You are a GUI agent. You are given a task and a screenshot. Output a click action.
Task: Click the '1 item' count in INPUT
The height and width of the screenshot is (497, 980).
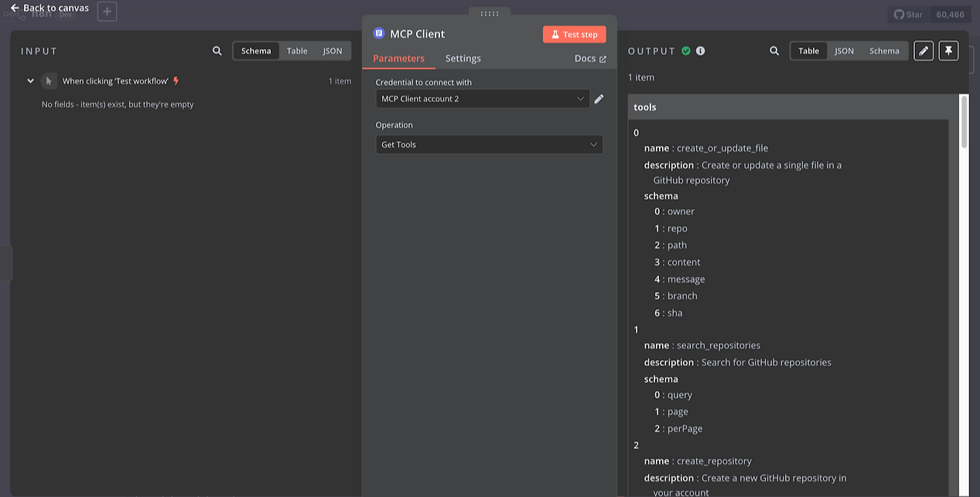tap(340, 81)
